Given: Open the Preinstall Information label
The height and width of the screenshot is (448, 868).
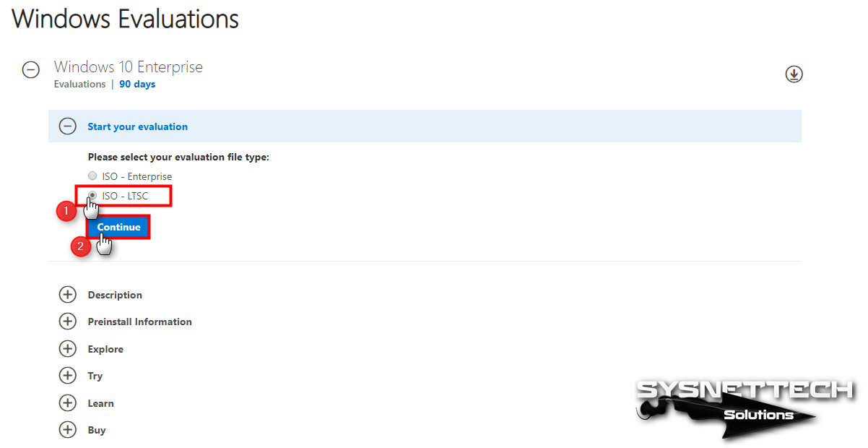Looking at the screenshot, I should [x=139, y=322].
